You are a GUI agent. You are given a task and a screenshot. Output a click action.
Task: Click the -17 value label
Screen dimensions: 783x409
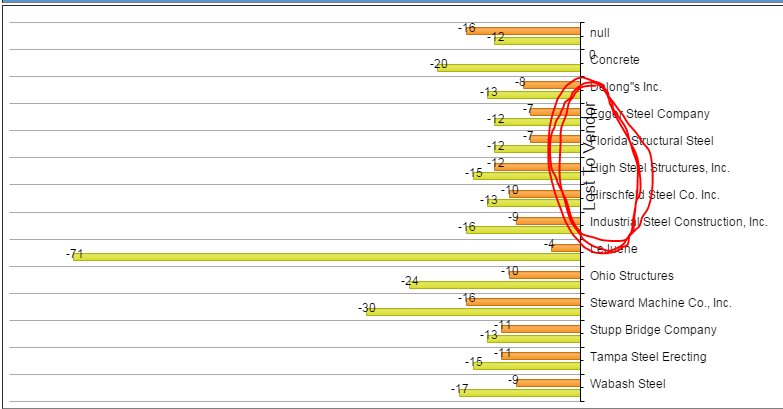coord(460,389)
